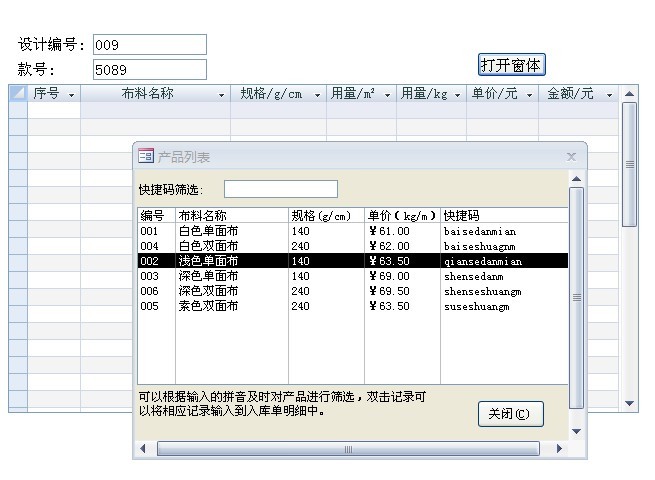Viewport: 655px width, 480px height.
Task: Click 产品列表 vertical scrollbar thumb
Action: (x=576, y=298)
